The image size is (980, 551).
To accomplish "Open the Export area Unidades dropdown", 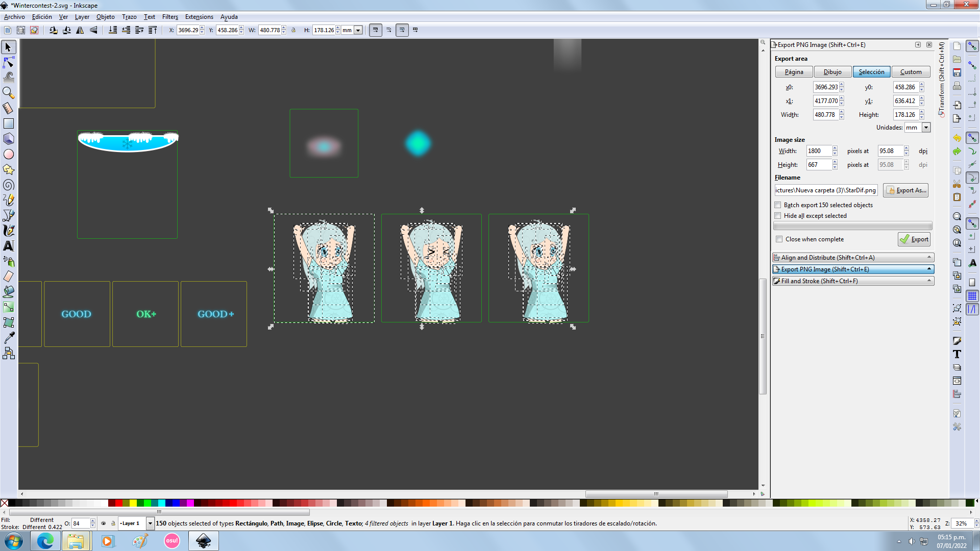I will (x=926, y=128).
